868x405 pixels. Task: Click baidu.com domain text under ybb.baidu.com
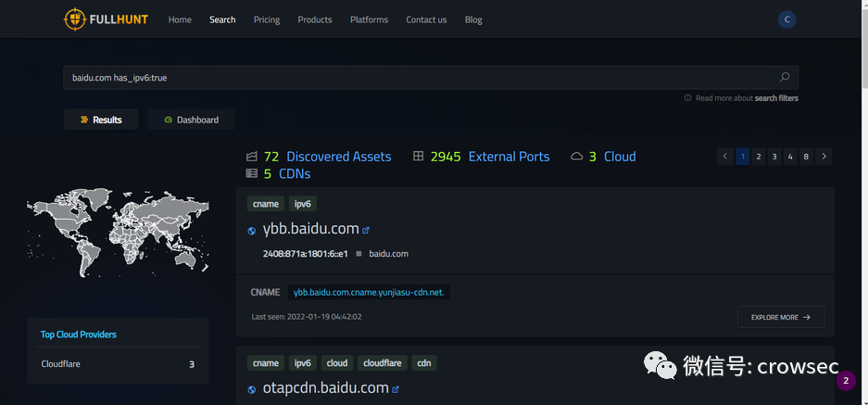coord(388,254)
